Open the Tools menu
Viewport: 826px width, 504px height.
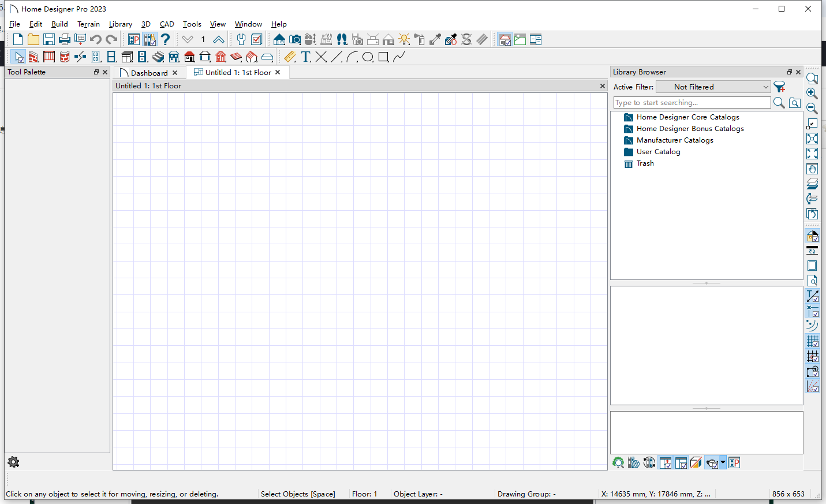[x=192, y=24]
